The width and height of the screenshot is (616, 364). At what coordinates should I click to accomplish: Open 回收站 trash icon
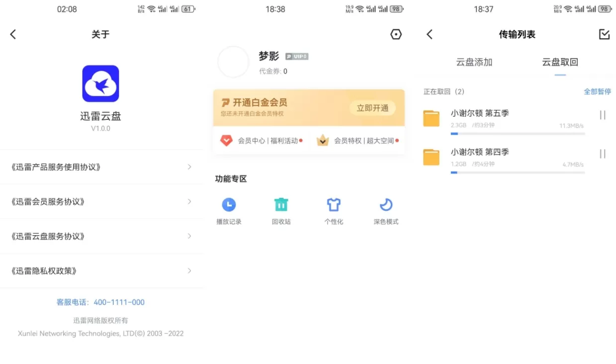pos(281,204)
